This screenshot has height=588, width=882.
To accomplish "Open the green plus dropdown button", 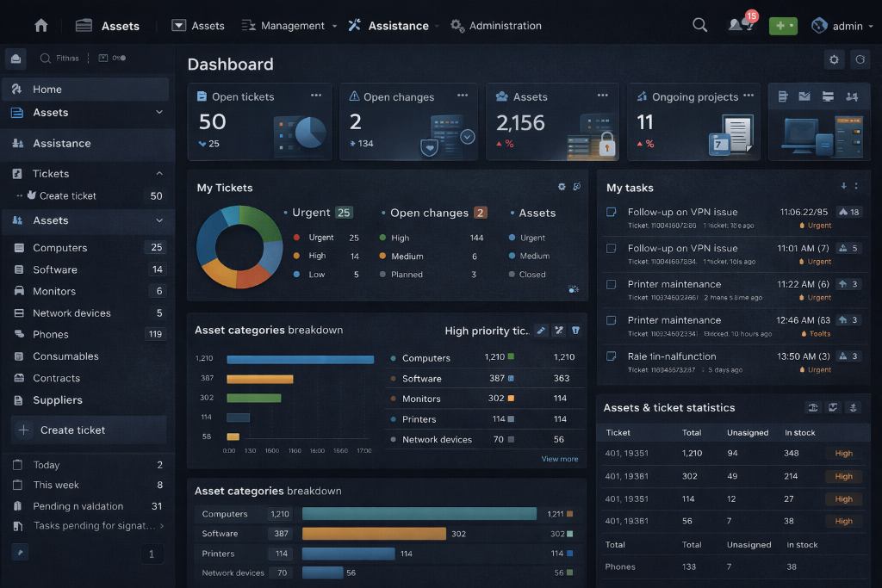I will pos(782,26).
